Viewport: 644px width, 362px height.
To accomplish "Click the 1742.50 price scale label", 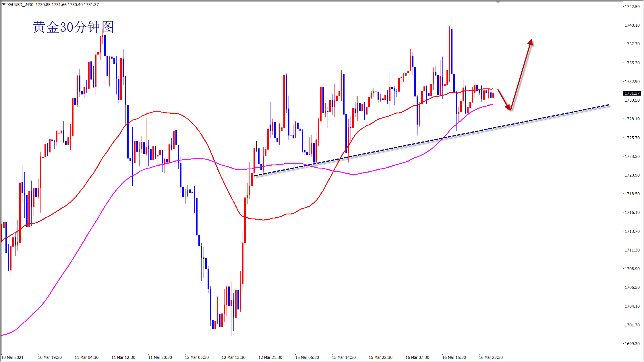I will click(632, 7).
